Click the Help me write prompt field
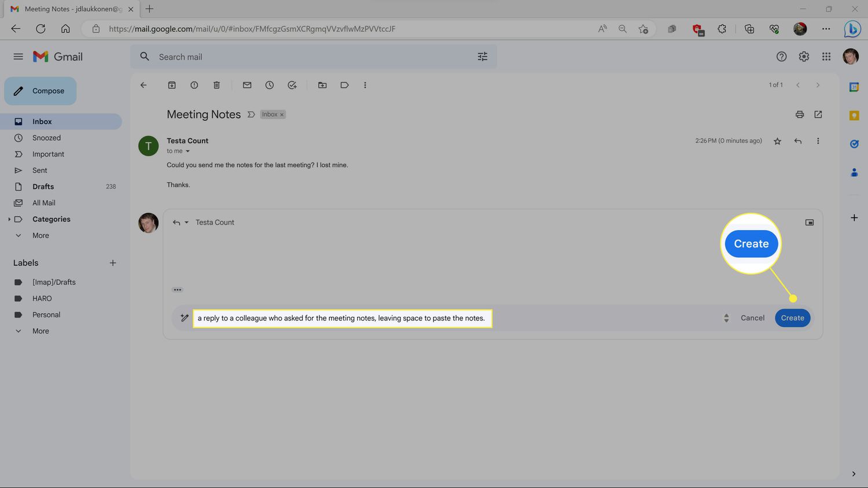 [x=341, y=318]
